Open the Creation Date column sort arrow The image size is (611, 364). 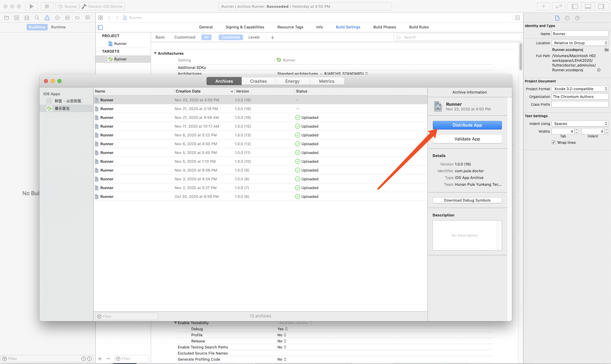(232, 92)
